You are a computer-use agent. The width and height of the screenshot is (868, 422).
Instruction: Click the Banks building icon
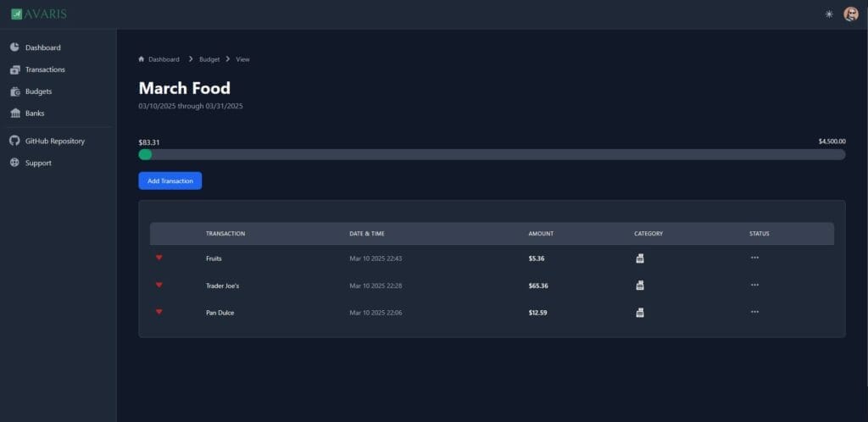(x=15, y=114)
